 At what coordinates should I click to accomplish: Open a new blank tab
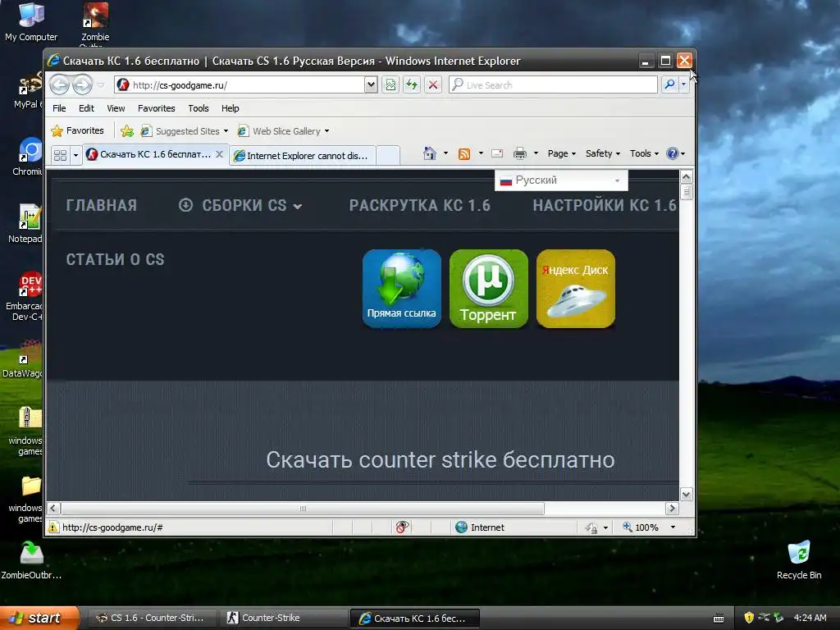[388, 155]
